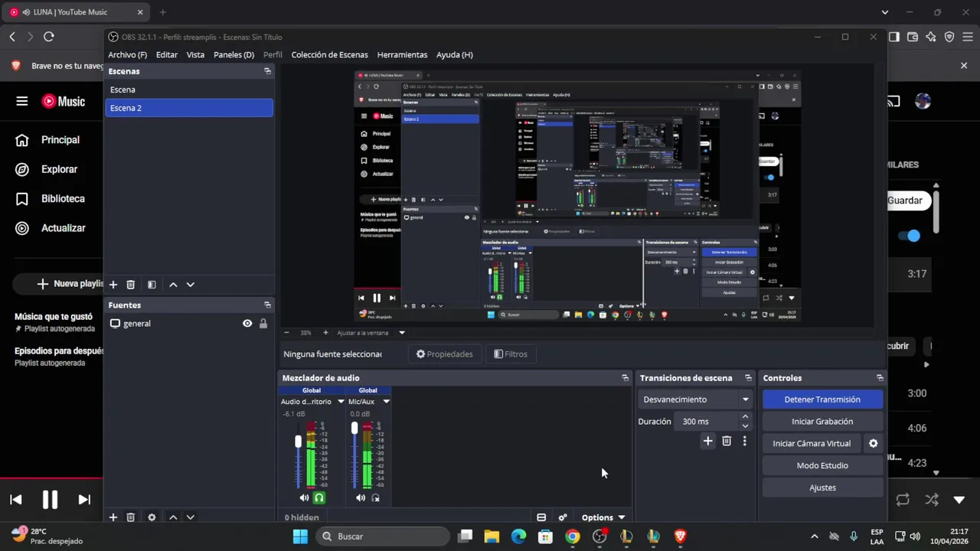Toggle monitoring headphones on desktop audio
The height and width of the screenshot is (551, 980).
click(x=319, y=498)
